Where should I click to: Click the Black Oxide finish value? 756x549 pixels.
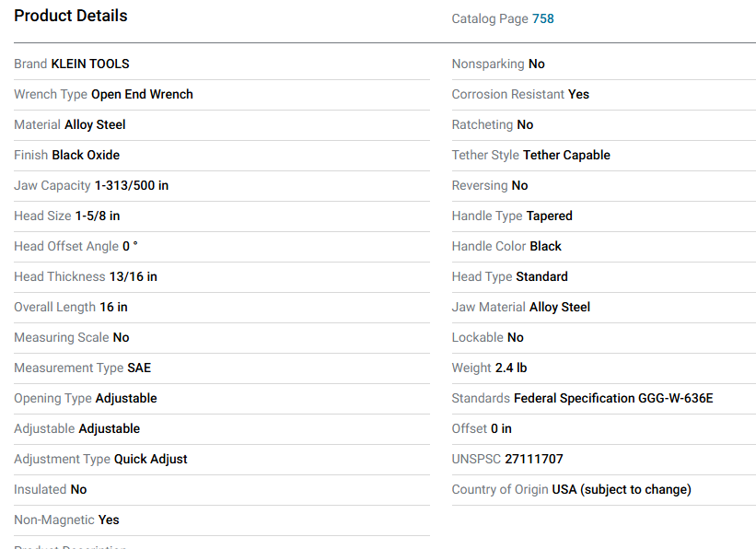click(86, 155)
